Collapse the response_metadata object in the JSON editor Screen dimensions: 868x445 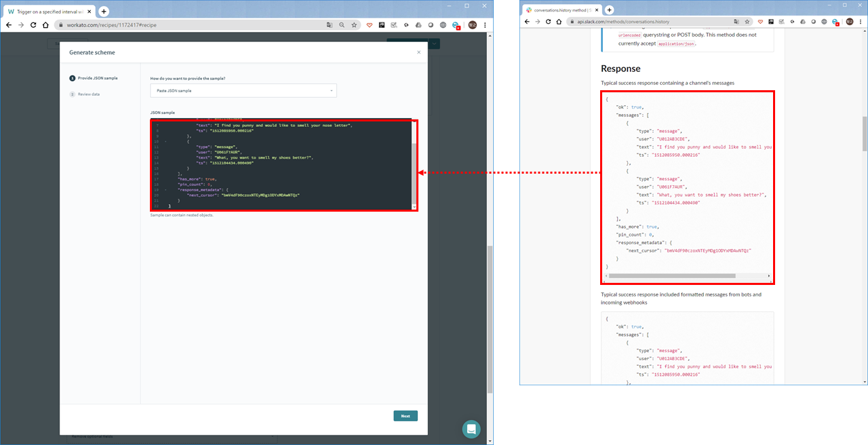(165, 189)
